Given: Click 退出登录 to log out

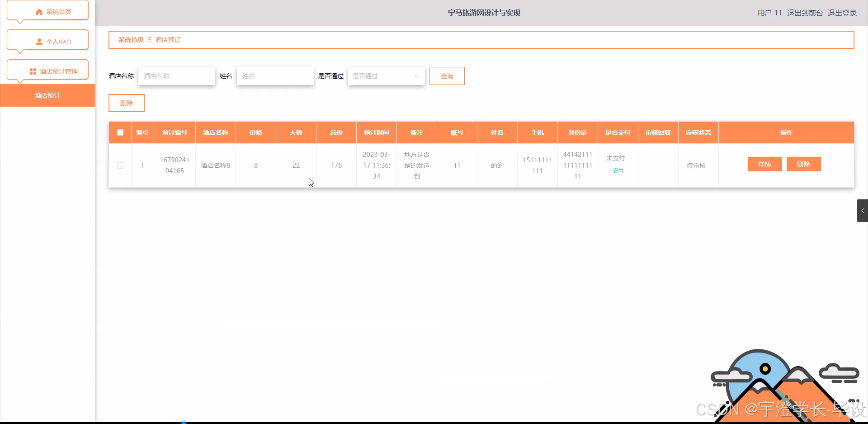Looking at the screenshot, I should pos(842,13).
